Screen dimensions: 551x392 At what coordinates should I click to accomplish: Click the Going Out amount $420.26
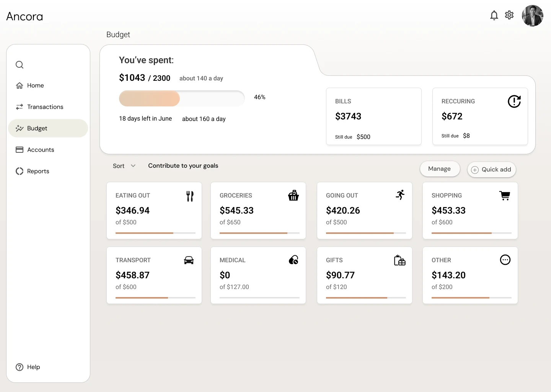(x=343, y=211)
